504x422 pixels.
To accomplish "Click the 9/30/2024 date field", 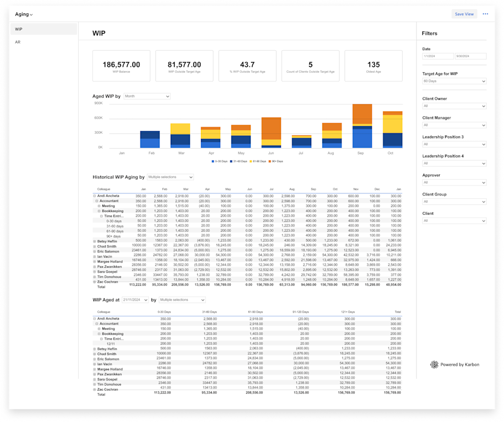I will [x=471, y=56].
